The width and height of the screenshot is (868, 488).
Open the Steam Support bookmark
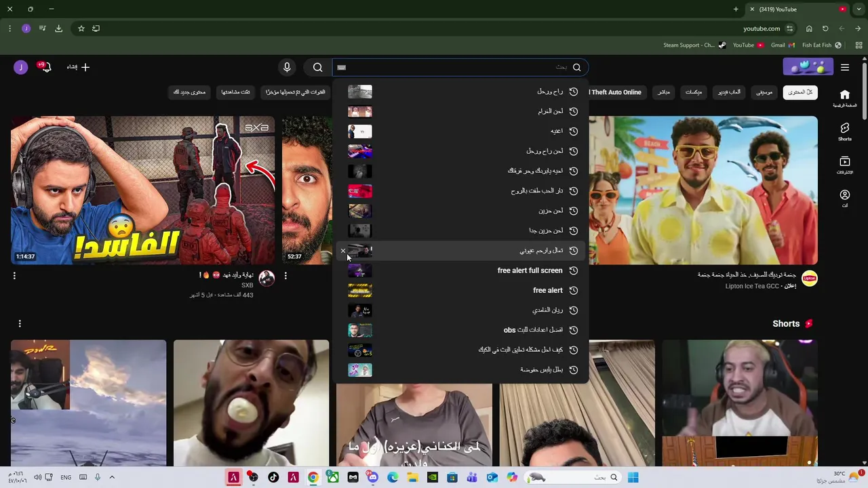694,45
